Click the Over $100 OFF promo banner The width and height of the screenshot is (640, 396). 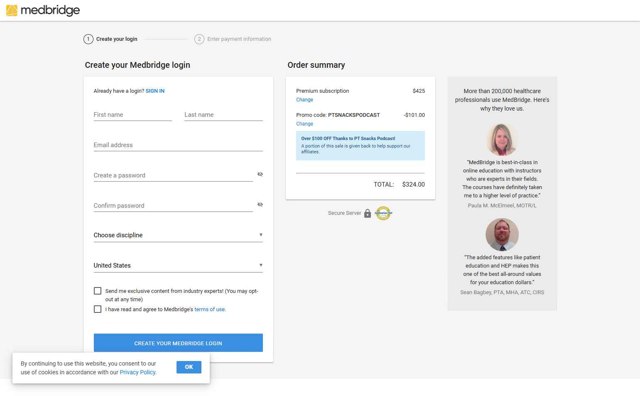click(x=360, y=145)
